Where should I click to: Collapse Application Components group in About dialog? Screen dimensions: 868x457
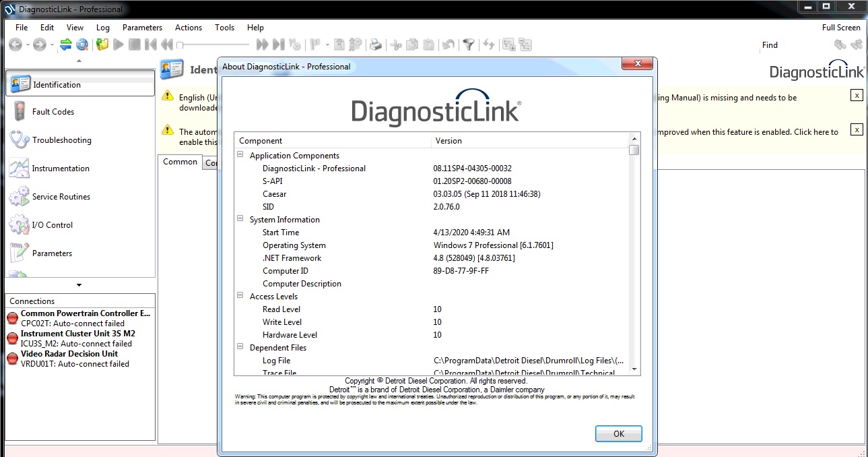click(240, 155)
